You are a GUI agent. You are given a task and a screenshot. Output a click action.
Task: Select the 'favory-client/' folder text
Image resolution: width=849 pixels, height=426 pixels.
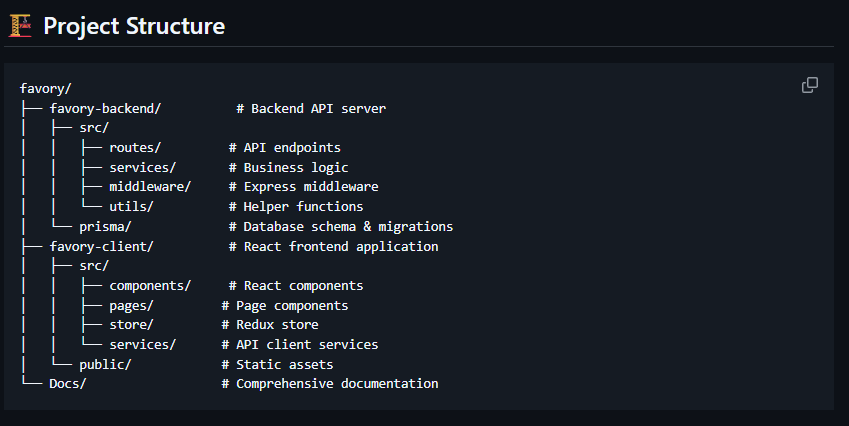(x=101, y=246)
